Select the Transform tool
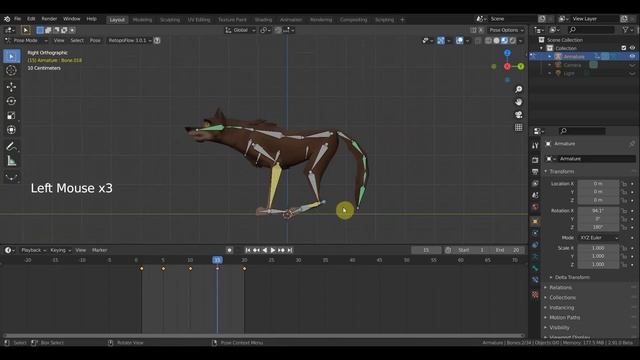The height and width of the screenshot is (360, 640). (11, 130)
